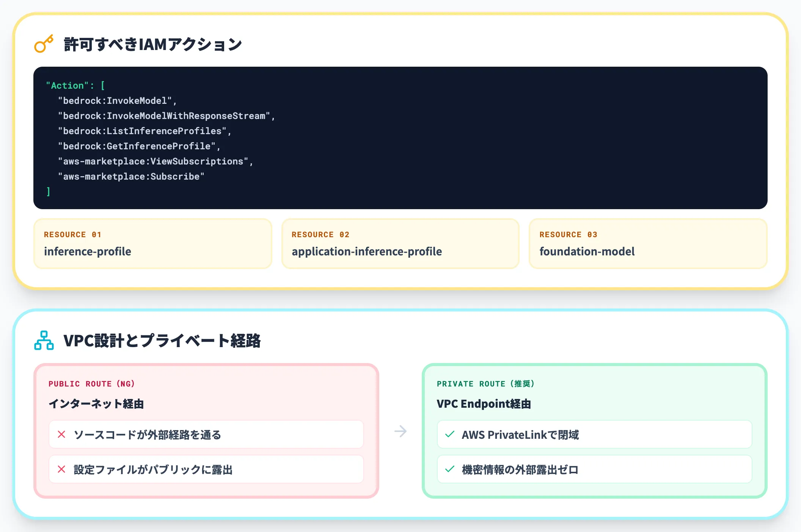This screenshot has width=801, height=532.
Task: Click the text ソースコードが外部経路を通る
Action: coord(148,435)
